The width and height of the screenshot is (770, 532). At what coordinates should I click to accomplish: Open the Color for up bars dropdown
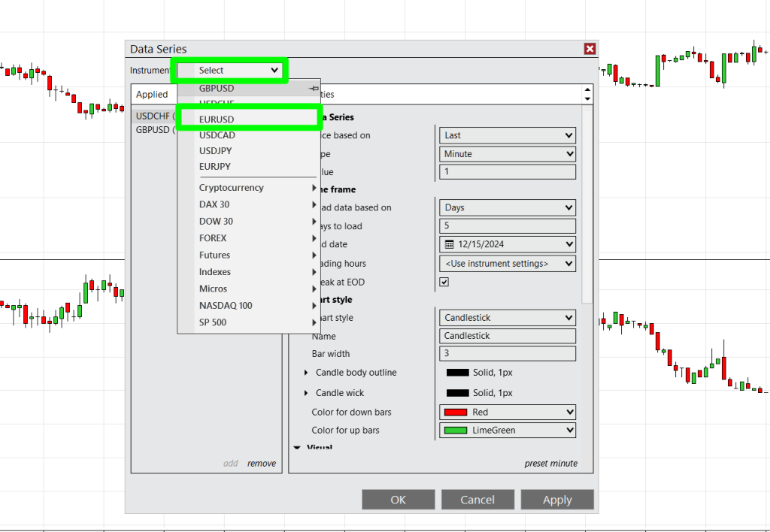(x=507, y=431)
